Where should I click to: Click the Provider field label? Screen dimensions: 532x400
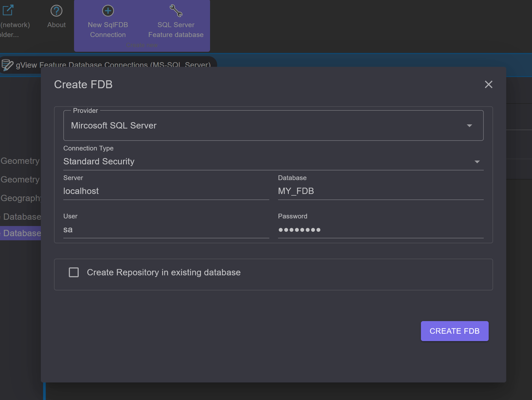[x=86, y=111]
